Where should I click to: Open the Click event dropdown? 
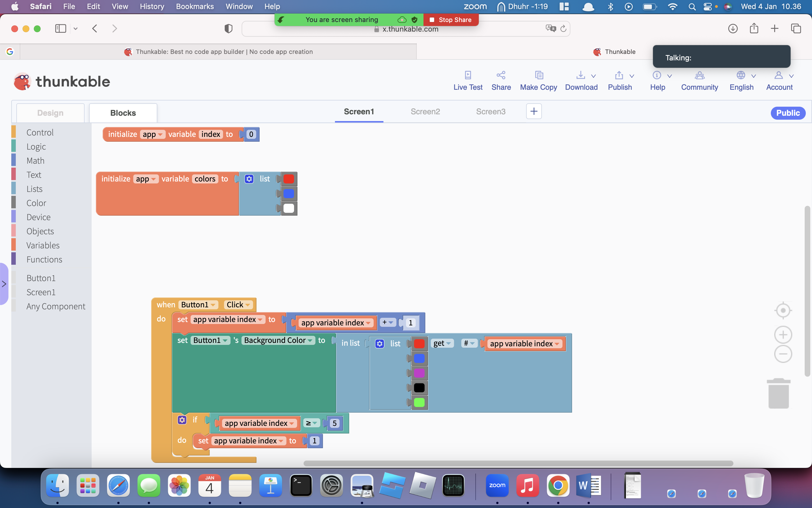click(x=238, y=305)
